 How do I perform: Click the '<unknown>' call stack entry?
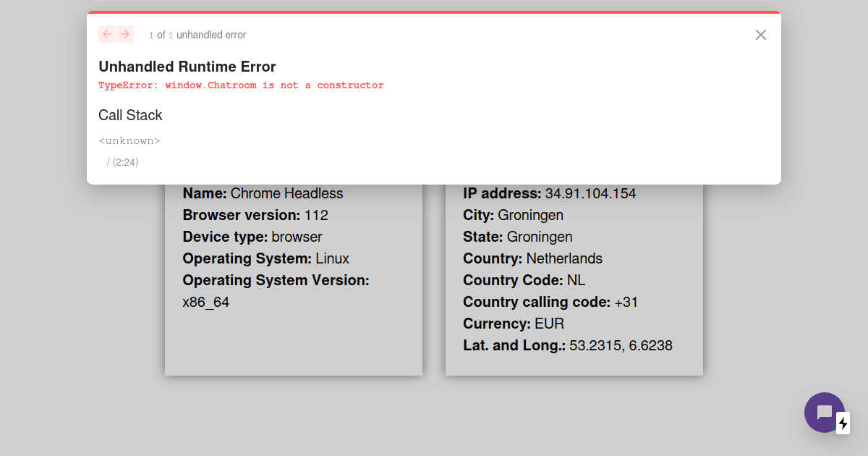pos(129,140)
